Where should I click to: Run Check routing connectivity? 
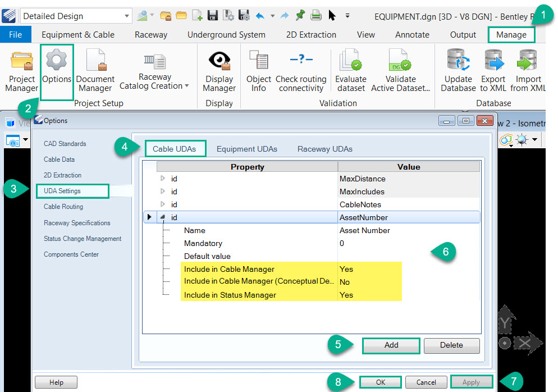(x=301, y=71)
